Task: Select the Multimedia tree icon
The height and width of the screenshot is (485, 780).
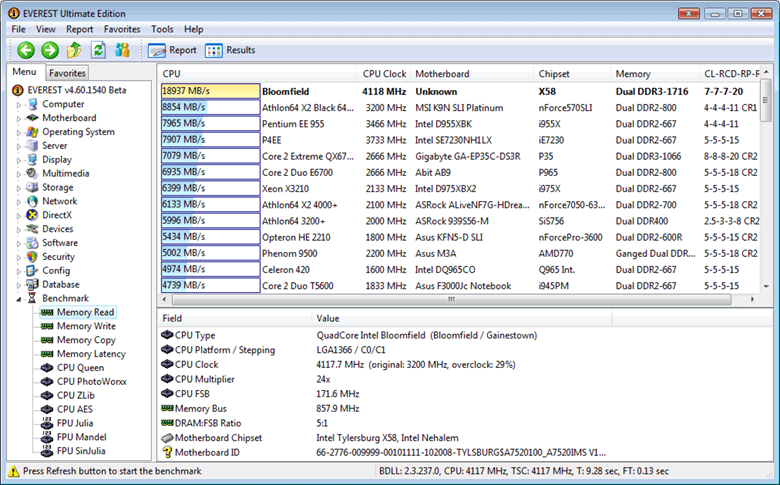Action: click(32, 173)
